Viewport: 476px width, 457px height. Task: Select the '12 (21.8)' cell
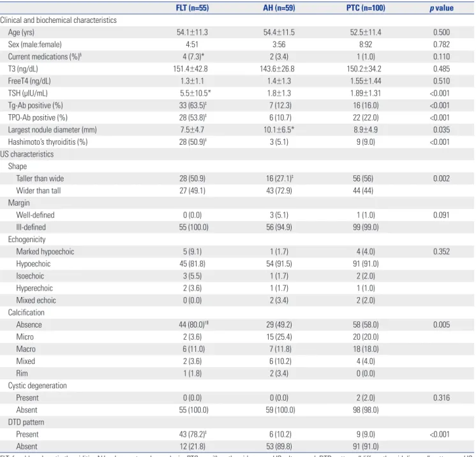click(192, 446)
